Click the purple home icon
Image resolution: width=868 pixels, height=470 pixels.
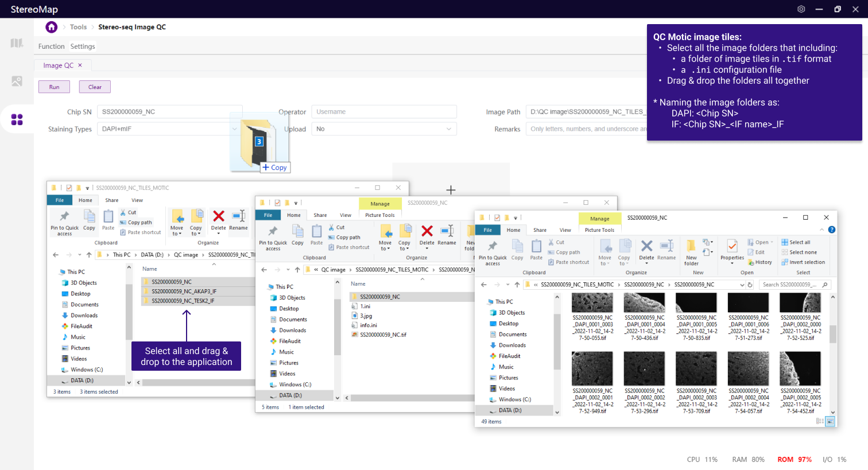point(52,27)
